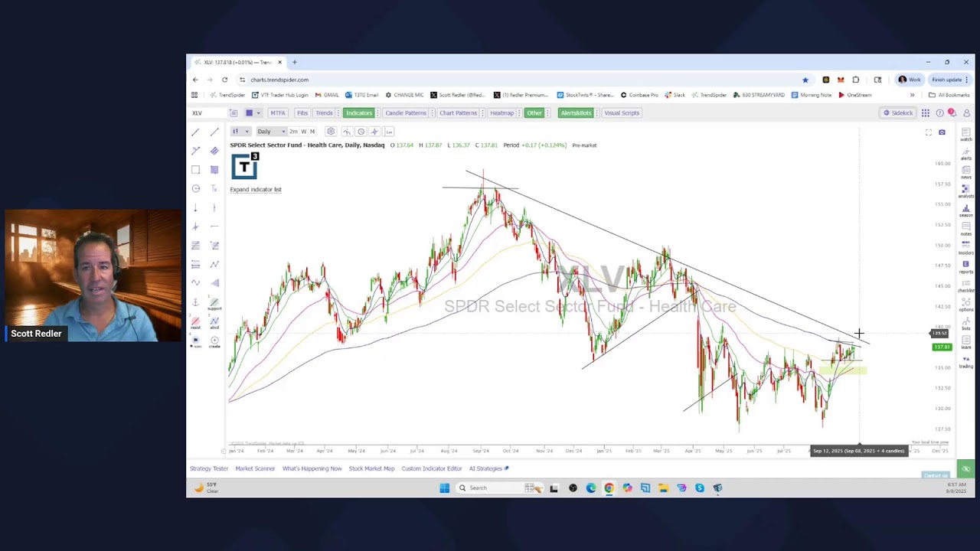Toggle Trends overlay
Screen dimensions: 980x551
324,113
